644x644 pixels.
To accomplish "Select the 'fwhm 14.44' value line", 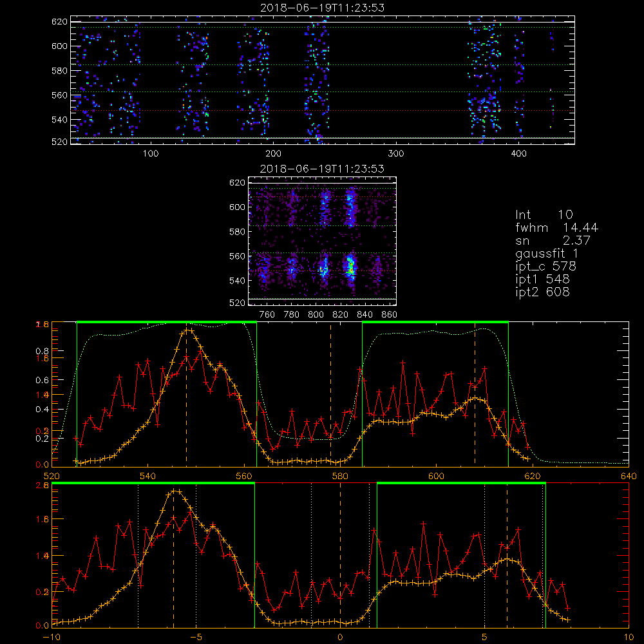I will tap(556, 227).
